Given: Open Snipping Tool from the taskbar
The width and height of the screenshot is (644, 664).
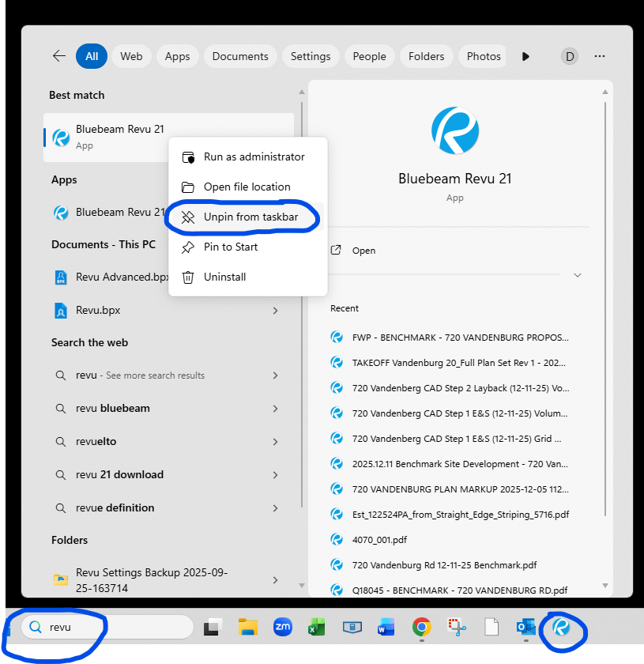Looking at the screenshot, I should tap(457, 627).
